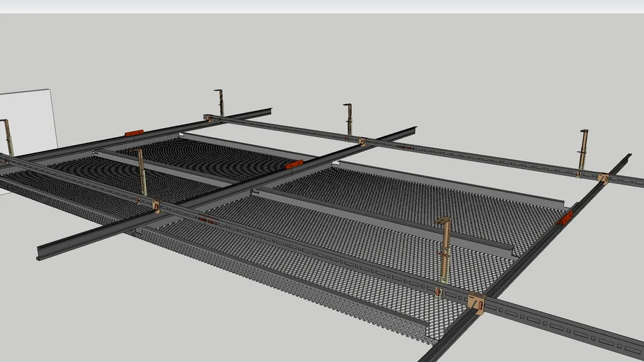Screen dimensions: 644x362
Task: Click the tan bracket below the front-left hanger
Action: 156,206
